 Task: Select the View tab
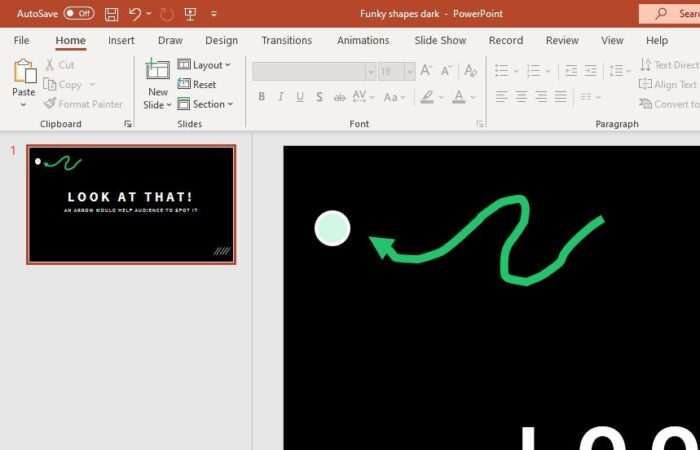pos(612,41)
